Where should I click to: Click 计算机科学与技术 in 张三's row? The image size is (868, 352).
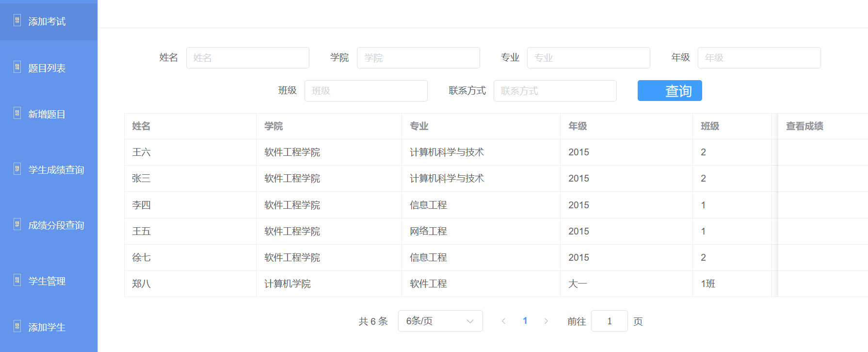(x=447, y=179)
